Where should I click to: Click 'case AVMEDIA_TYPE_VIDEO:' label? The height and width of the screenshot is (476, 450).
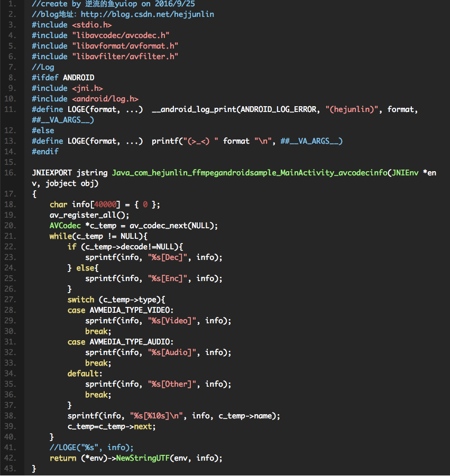[121, 310]
